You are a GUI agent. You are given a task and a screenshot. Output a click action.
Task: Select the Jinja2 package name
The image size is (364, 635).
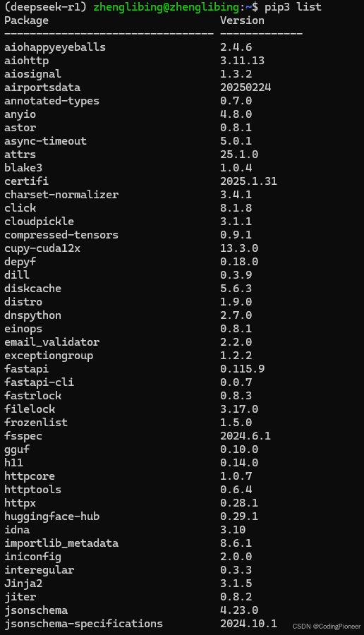click(23, 583)
